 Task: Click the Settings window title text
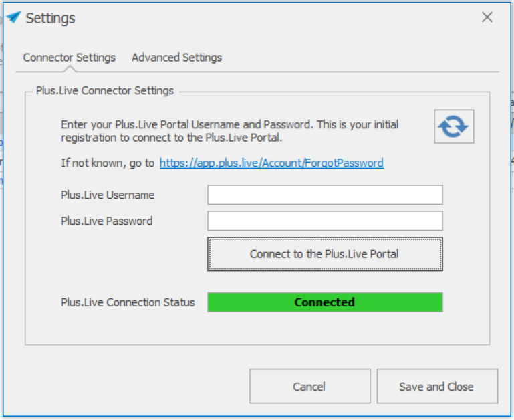(x=51, y=18)
